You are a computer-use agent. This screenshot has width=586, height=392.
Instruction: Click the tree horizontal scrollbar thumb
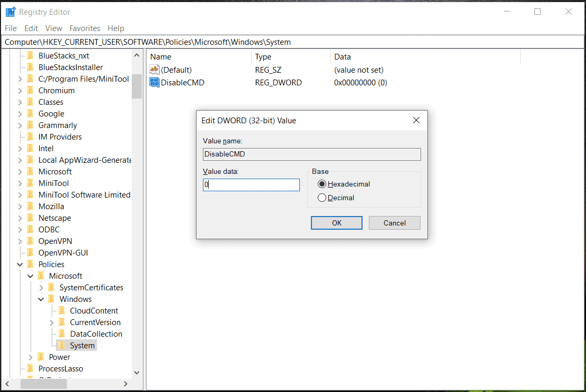click(x=44, y=384)
